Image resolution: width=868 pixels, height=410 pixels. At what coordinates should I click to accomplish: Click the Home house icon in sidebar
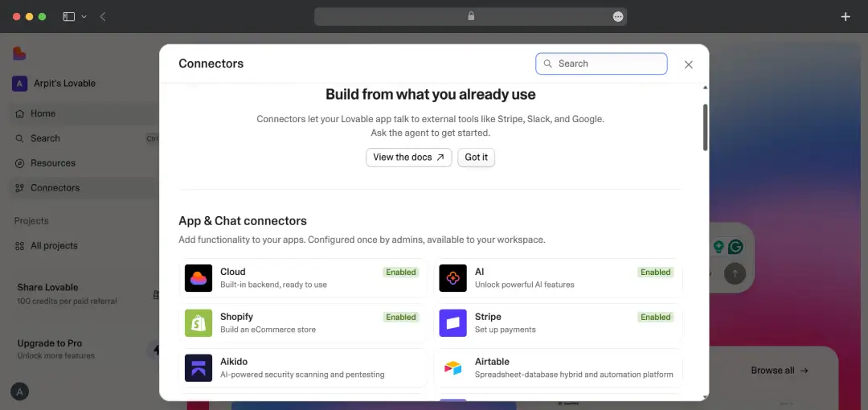[x=19, y=113]
